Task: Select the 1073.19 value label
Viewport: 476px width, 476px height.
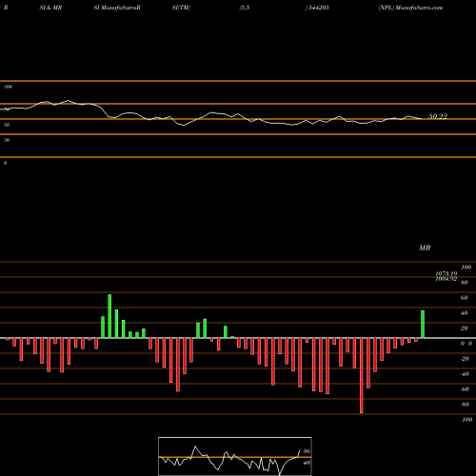Action: [x=446, y=273]
